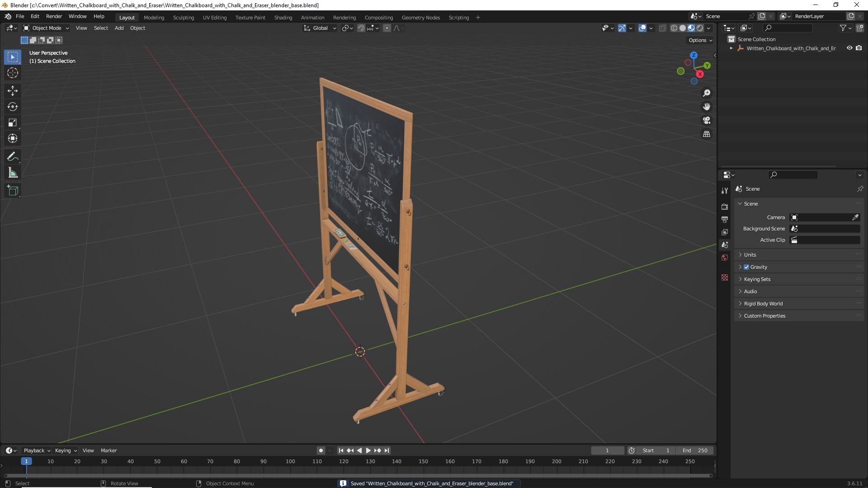Switch to the Geometry Nodes workspace tab
Viewport: 868px width, 488px height.
click(x=420, y=18)
